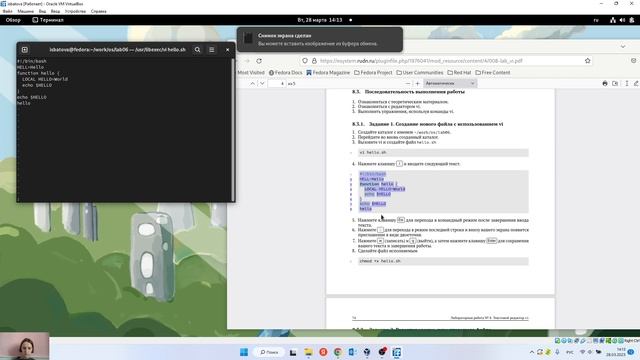The image size is (640, 360).
Task: Open search in the terminal header
Action: (198, 50)
